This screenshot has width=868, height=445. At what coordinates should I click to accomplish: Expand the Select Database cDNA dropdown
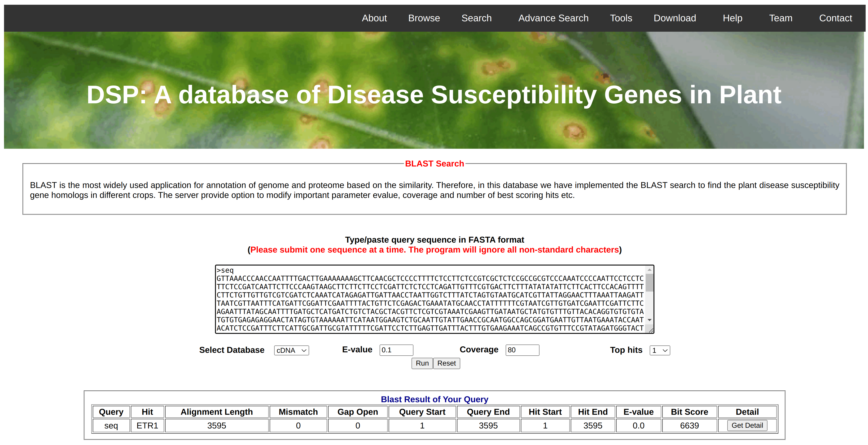tap(291, 350)
